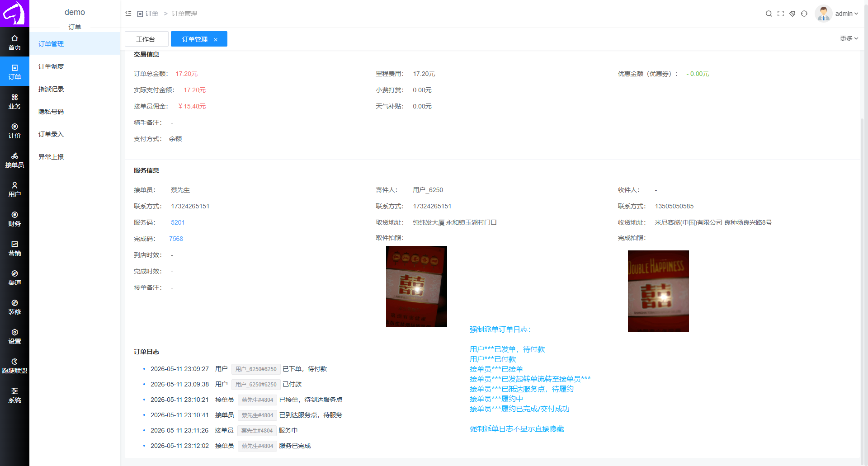Expand the admin user dropdown
Viewport: 868px width, 466px height.
[x=837, y=14]
